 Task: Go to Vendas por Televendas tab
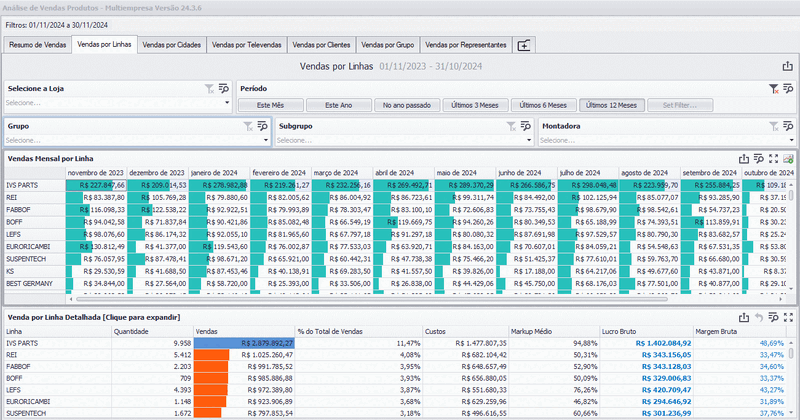[246, 45]
